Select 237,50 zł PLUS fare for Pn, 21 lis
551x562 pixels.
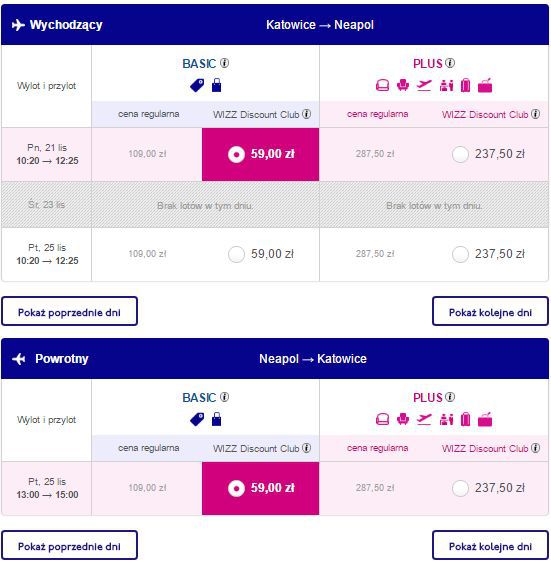tap(460, 154)
